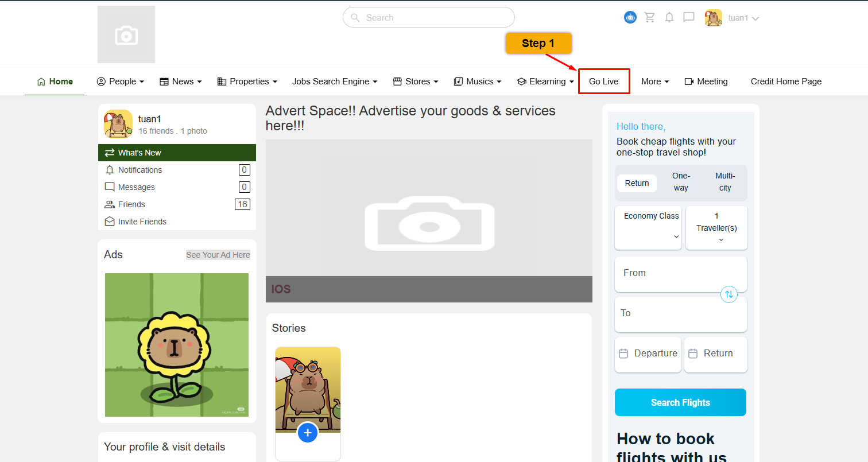Screen dimensions: 868x462
Task: Open Invite Friends in the sidebar
Action: [x=142, y=222]
